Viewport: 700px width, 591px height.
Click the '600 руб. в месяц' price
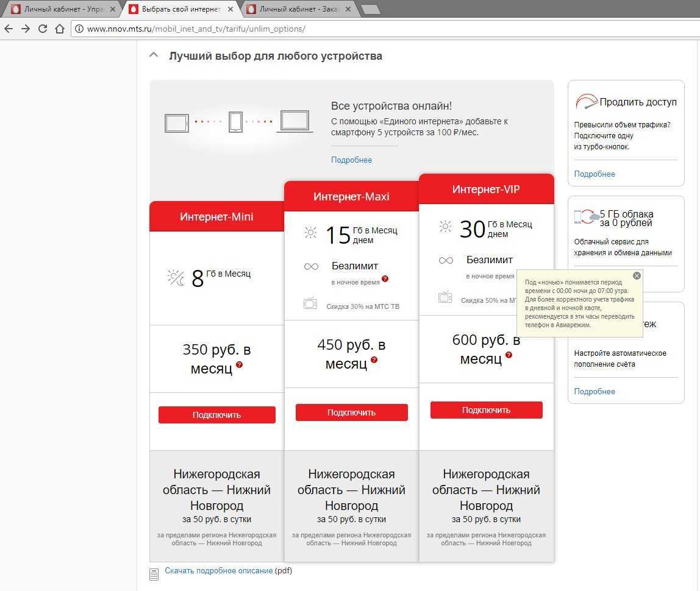coord(486,349)
